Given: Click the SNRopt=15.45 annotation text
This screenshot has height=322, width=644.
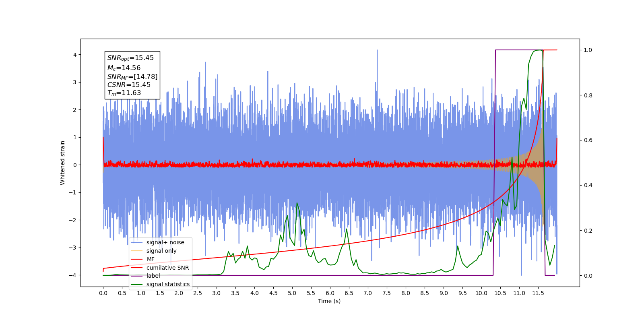Looking at the screenshot, I should pos(130,58).
